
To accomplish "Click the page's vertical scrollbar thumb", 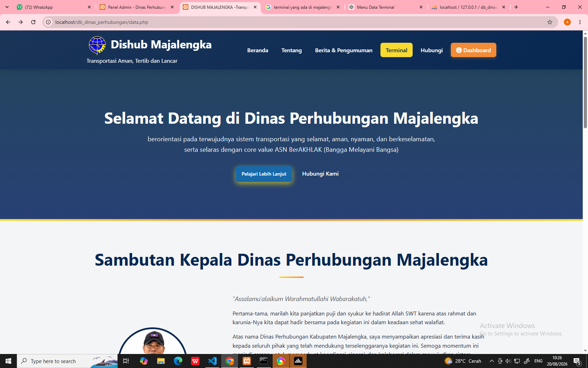I will [585, 82].
